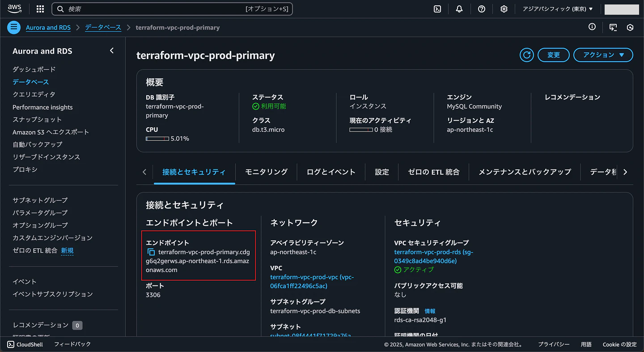Viewport: 644px width, 352px height.
Task: Switch to the ログとイベント tab
Action: coord(330,172)
